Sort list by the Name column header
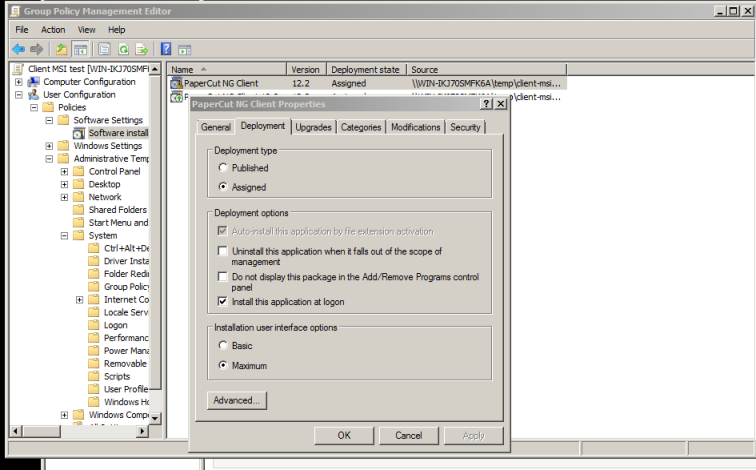Screen dimensions: 756x470 (x=227, y=69)
